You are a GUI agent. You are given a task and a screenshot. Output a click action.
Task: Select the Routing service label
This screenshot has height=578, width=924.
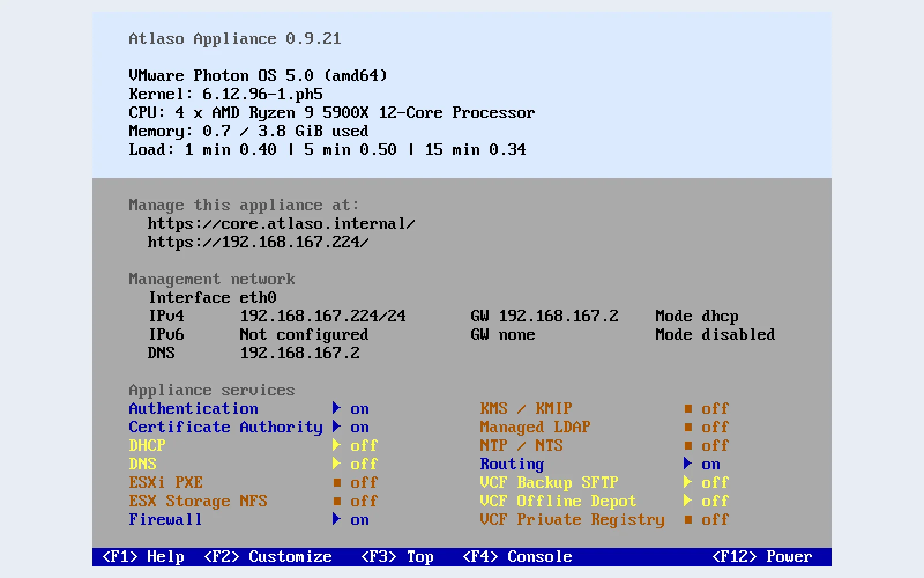512,464
